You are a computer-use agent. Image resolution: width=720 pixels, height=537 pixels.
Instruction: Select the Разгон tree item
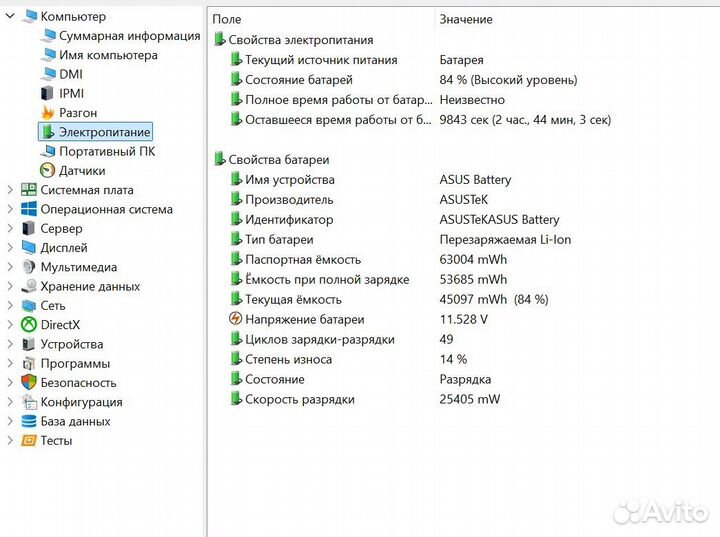point(78,113)
